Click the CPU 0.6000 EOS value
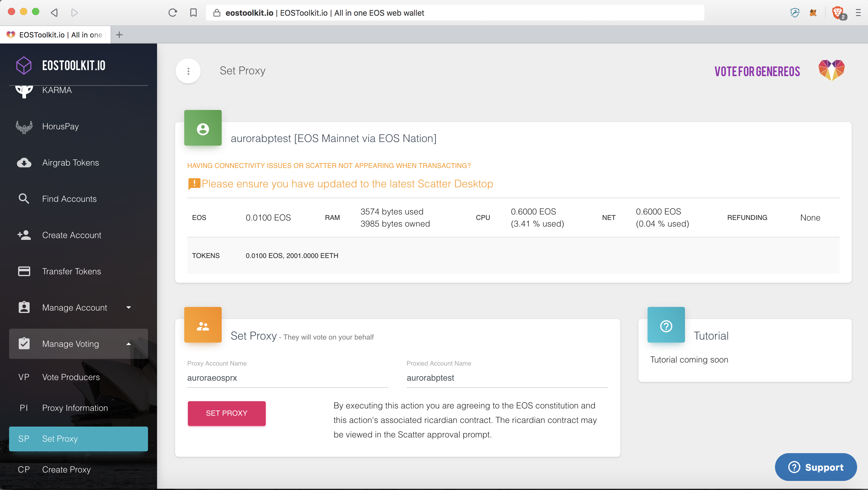Screen dimensions: 868x490 [533, 212]
